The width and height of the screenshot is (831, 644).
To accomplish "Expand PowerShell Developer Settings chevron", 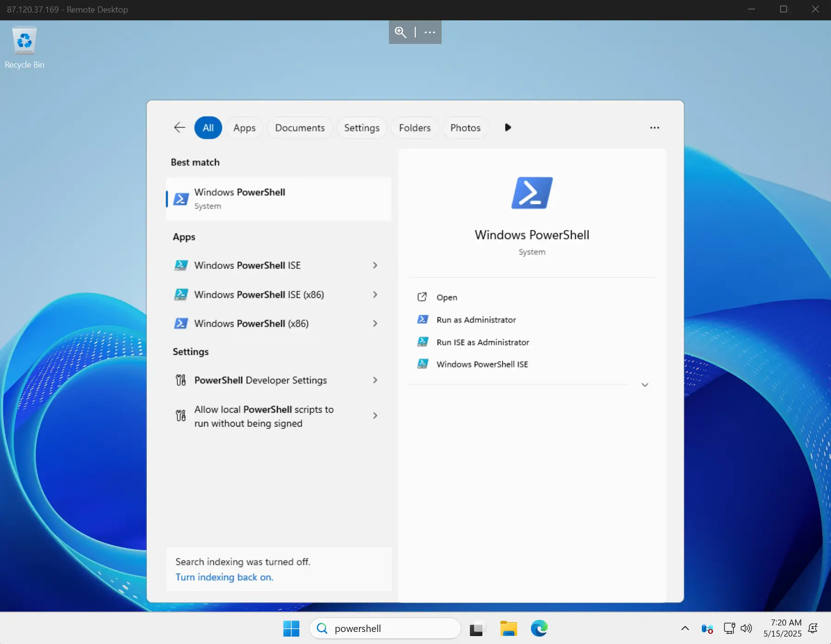I will tap(375, 380).
